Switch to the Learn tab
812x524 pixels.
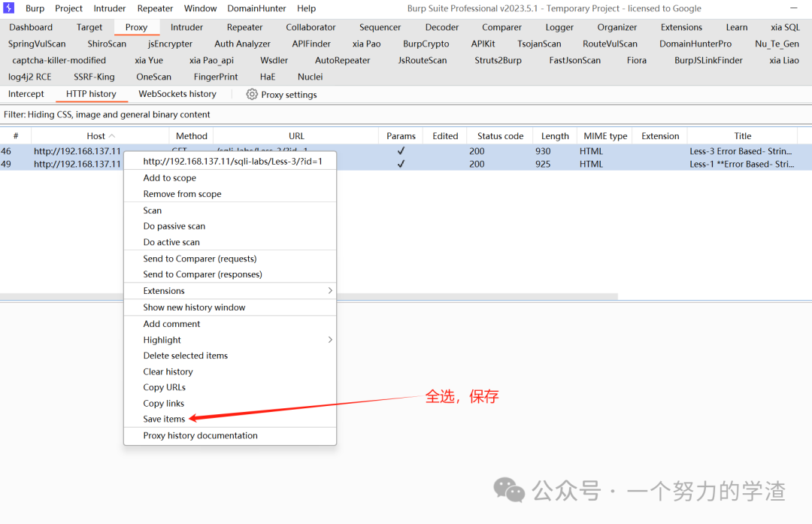coord(737,28)
